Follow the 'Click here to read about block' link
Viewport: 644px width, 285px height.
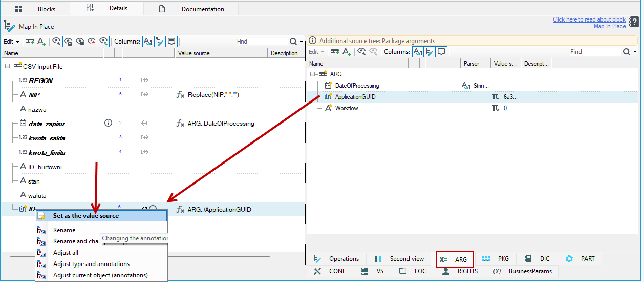[589, 19]
